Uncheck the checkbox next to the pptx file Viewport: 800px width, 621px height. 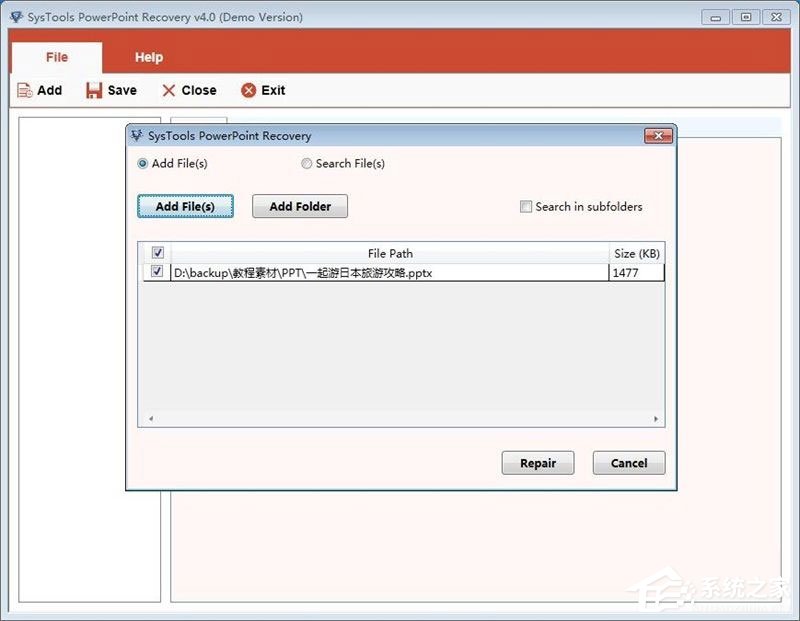157,271
